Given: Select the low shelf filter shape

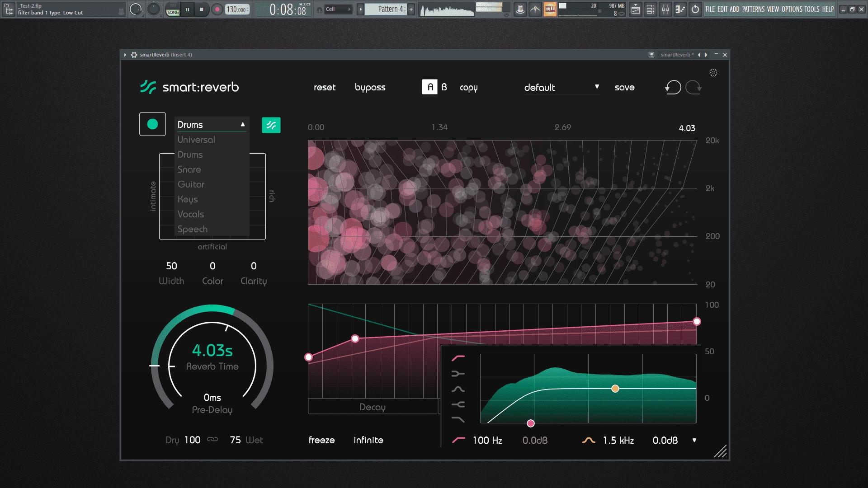Looking at the screenshot, I should point(458,374).
